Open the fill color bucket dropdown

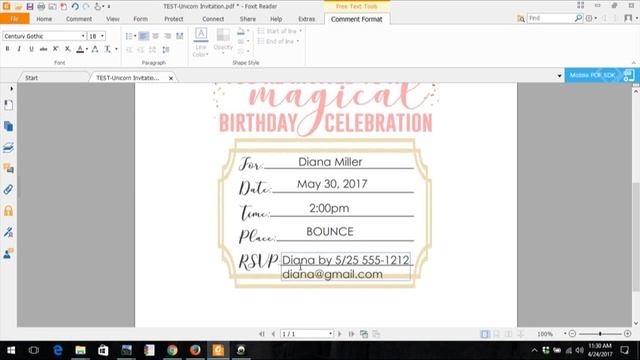248,31
